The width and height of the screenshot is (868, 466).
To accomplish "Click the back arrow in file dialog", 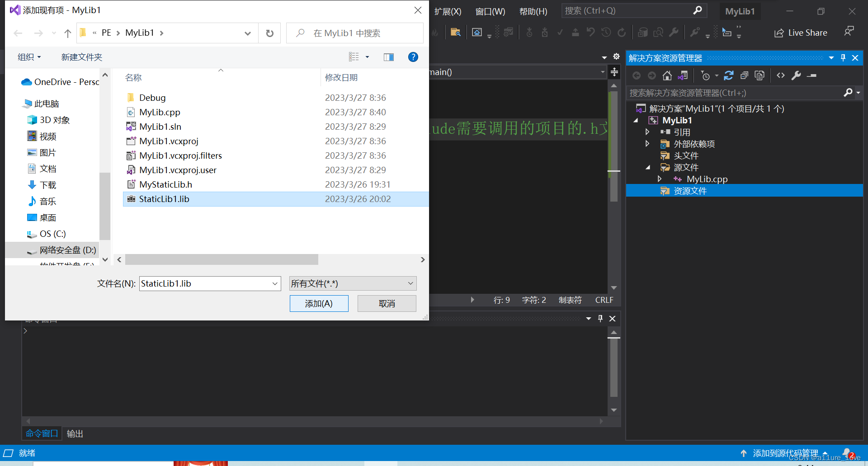I will pos(18,33).
